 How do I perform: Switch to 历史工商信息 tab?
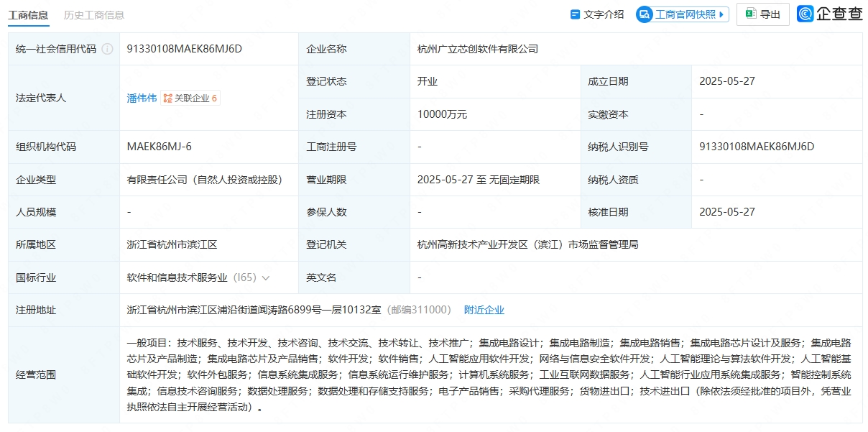(93, 14)
